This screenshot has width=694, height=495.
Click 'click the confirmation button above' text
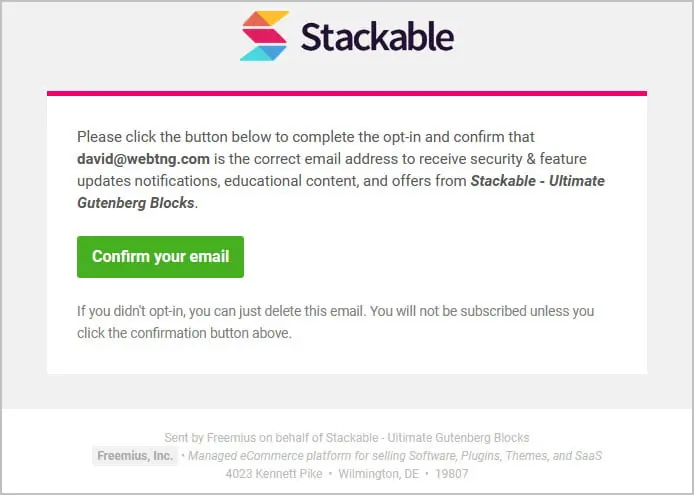tap(184, 333)
